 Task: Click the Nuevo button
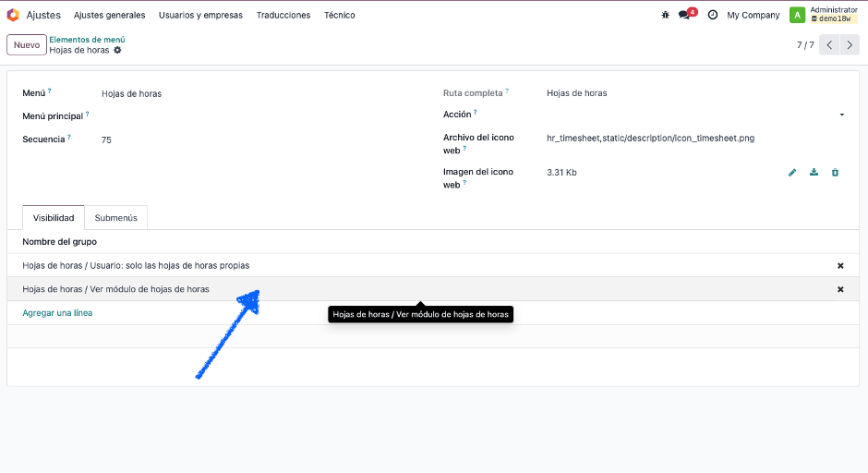(x=27, y=45)
